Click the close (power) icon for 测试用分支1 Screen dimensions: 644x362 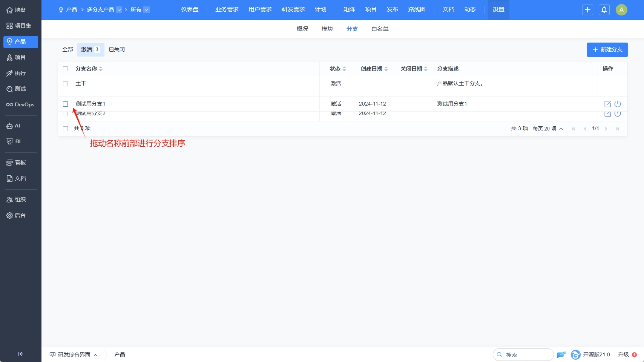tap(618, 104)
